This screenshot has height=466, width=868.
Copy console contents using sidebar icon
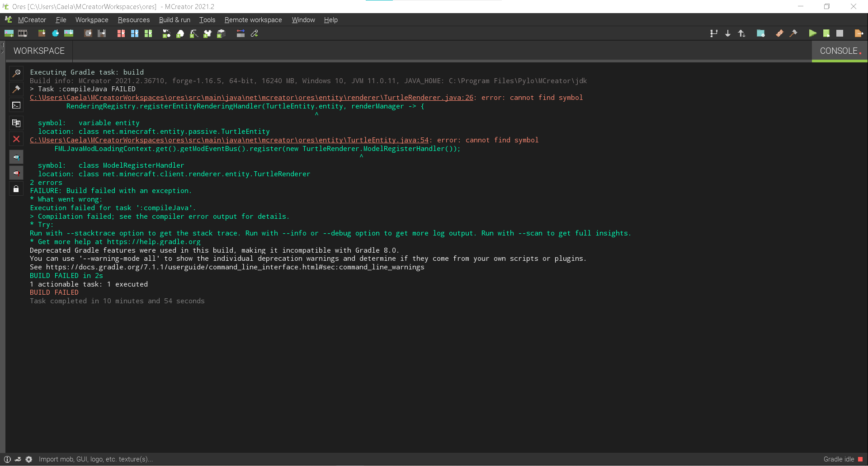[16, 123]
